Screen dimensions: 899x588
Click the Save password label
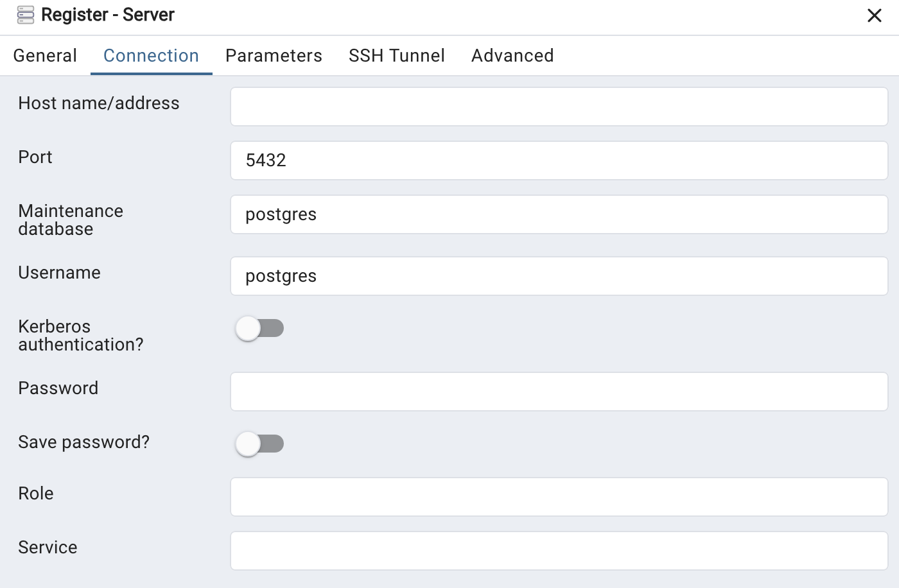[x=83, y=442]
